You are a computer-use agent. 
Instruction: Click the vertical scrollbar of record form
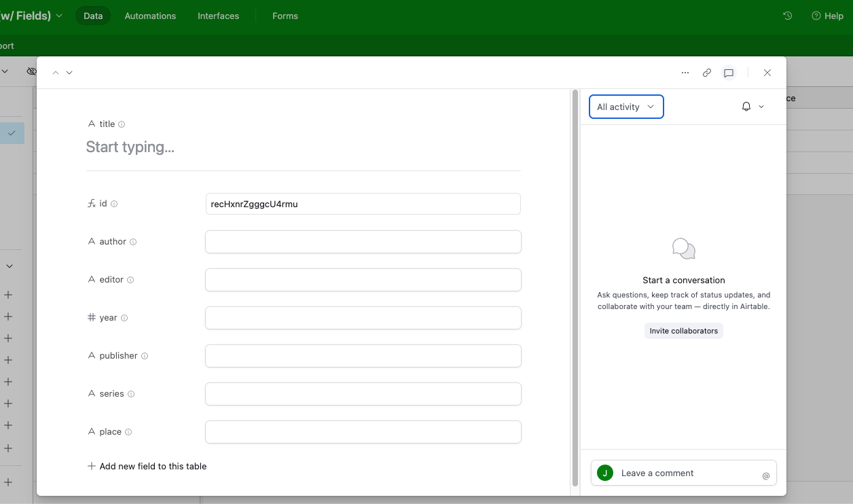pos(575,272)
